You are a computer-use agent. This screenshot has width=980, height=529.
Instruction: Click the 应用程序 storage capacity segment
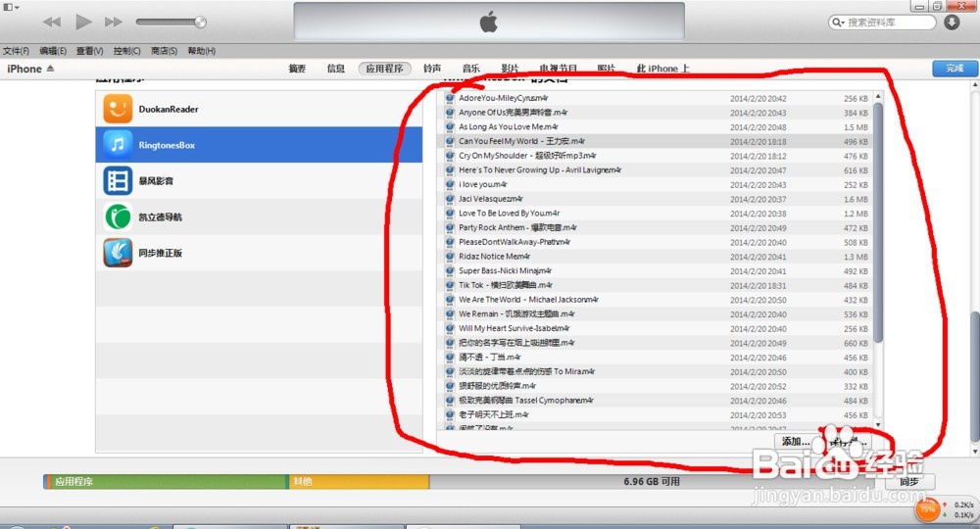tap(170, 482)
